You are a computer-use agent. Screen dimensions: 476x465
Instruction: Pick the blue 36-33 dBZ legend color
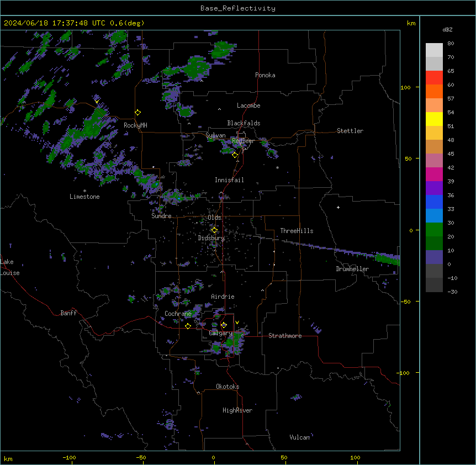click(x=434, y=202)
